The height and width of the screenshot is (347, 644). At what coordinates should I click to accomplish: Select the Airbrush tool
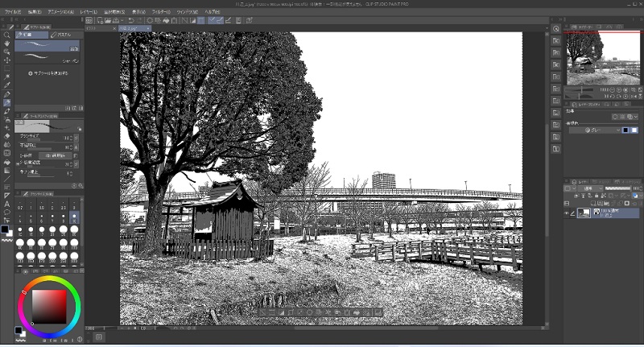click(x=7, y=119)
